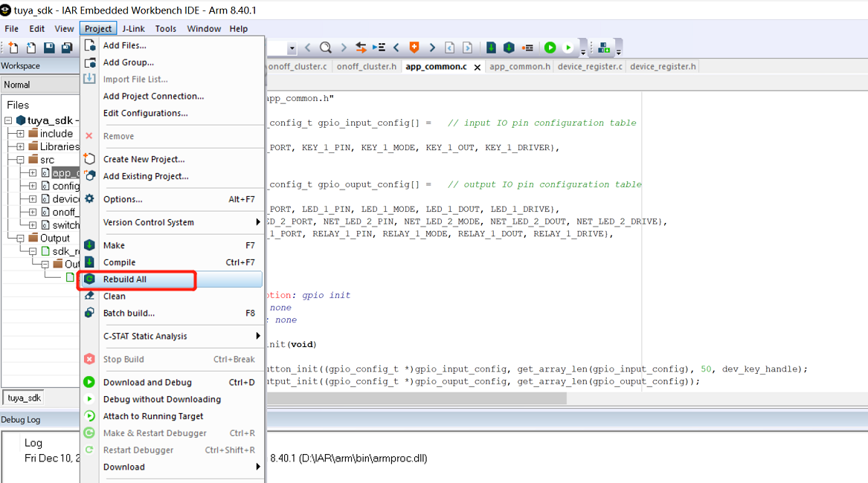Select Add Existing Project menu entry
This screenshot has height=483, width=868.
(172, 176)
